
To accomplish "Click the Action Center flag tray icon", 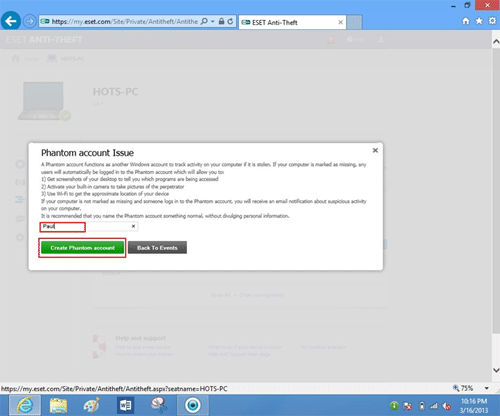I will click(407, 406).
